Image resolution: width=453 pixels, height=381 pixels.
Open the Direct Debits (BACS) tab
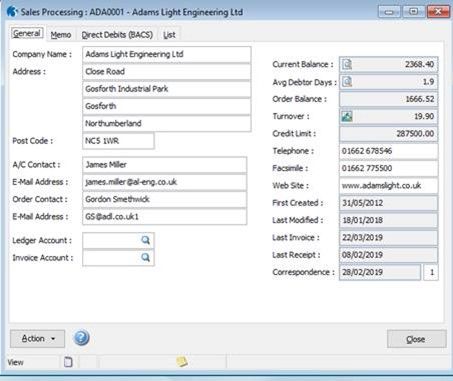117,35
